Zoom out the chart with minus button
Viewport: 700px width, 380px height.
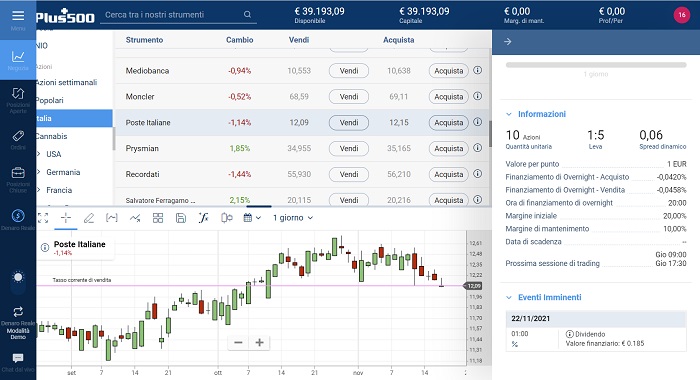[x=238, y=342]
